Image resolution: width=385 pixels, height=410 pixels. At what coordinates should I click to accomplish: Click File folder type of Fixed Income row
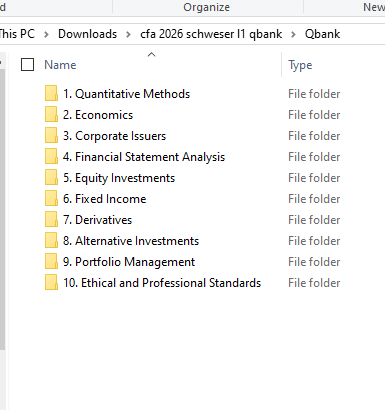[x=314, y=199]
